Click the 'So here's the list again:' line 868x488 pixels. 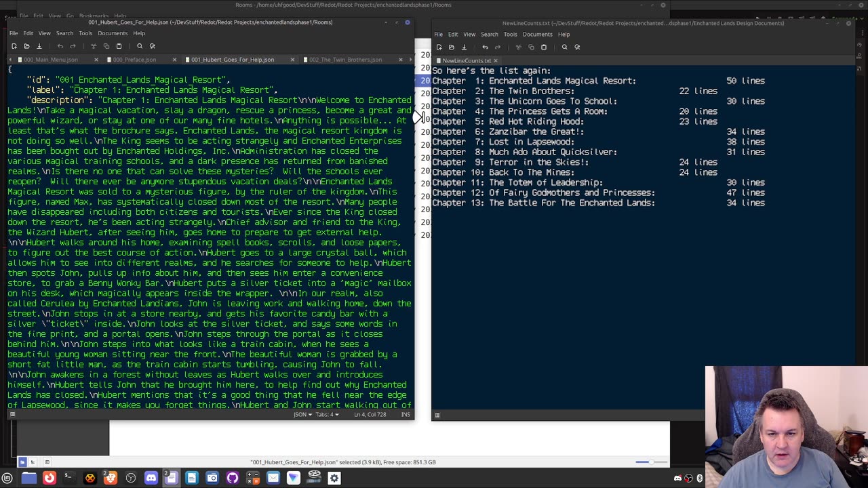(492, 70)
